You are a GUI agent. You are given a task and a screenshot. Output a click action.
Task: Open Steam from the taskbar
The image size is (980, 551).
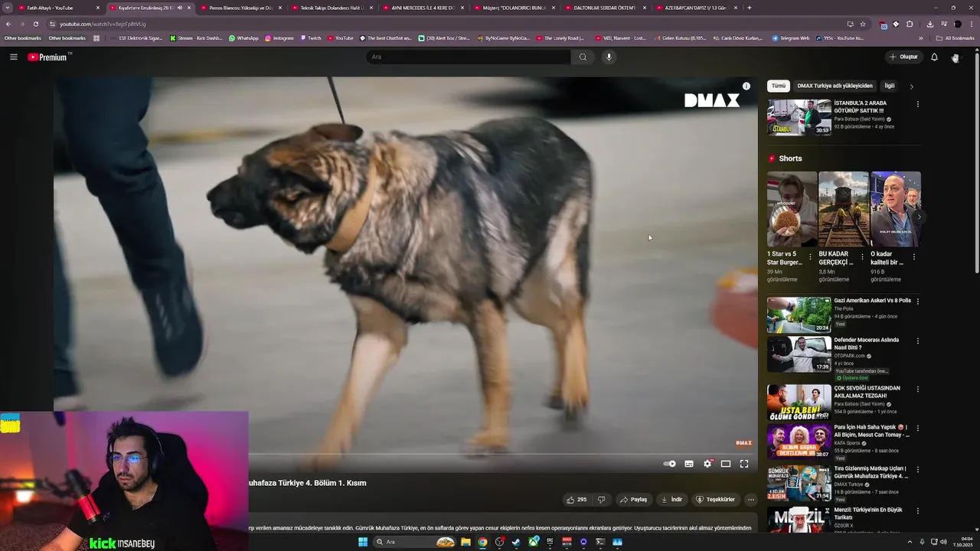tap(516, 542)
